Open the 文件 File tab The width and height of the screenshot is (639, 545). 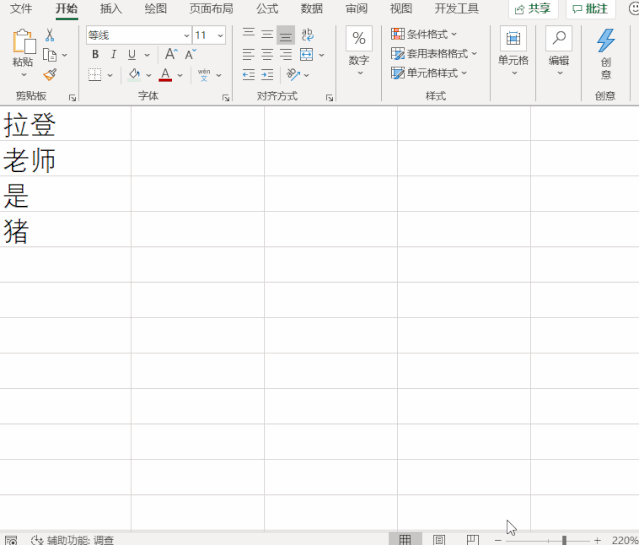(21, 9)
